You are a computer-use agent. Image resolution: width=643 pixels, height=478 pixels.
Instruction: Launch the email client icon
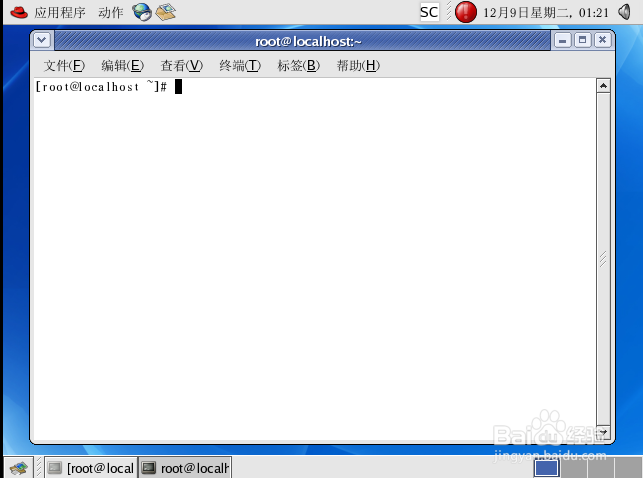(166, 12)
